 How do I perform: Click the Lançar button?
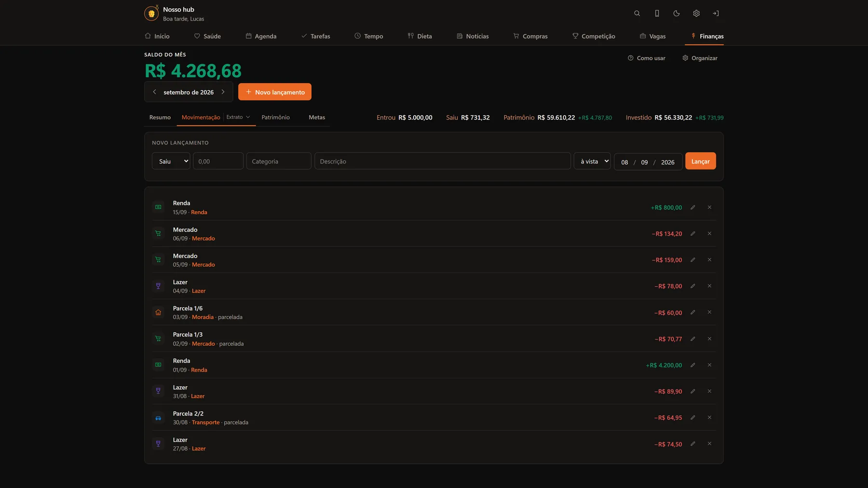click(700, 161)
